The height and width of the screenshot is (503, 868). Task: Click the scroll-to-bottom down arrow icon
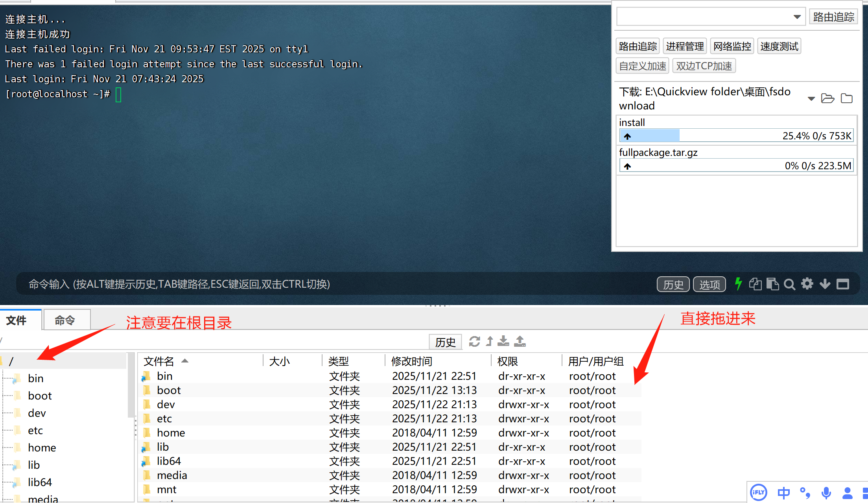[825, 284]
